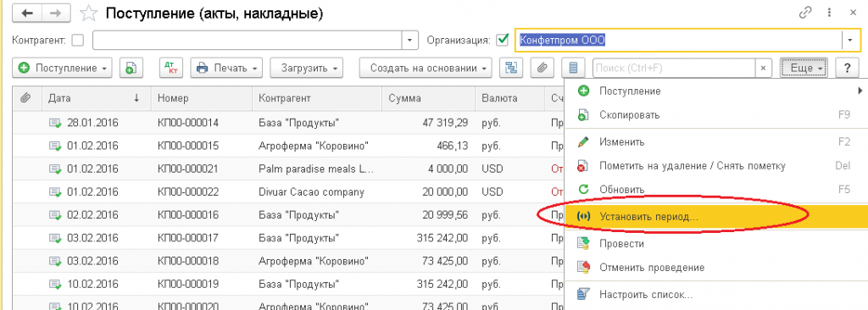Click the empty Контрагент input field
The height and width of the screenshot is (310, 868).
click(x=248, y=40)
